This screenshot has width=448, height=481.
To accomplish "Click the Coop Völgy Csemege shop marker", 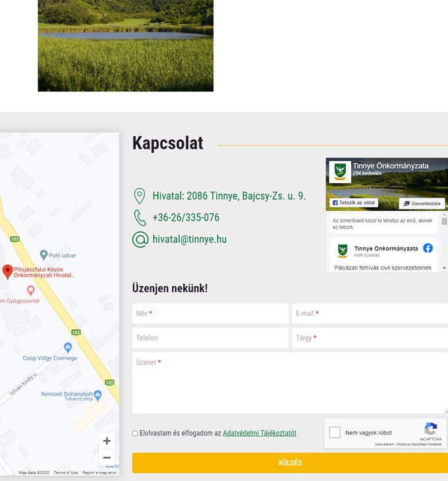I will point(68,347).
